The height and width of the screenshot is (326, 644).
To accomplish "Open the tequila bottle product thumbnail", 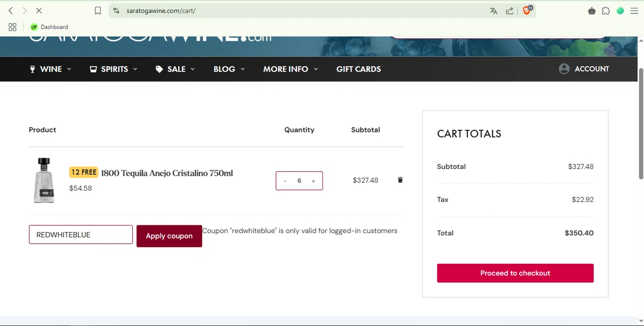I will (x=44, y=180).
